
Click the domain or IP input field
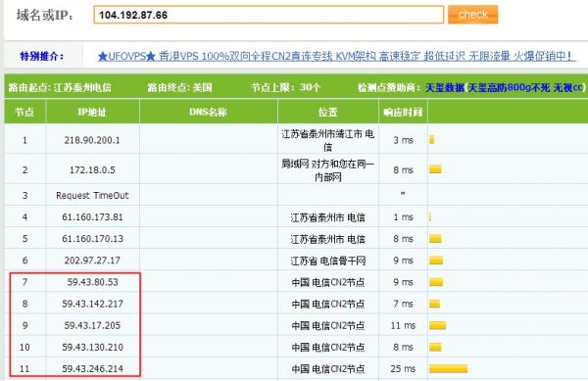[269, 15]
